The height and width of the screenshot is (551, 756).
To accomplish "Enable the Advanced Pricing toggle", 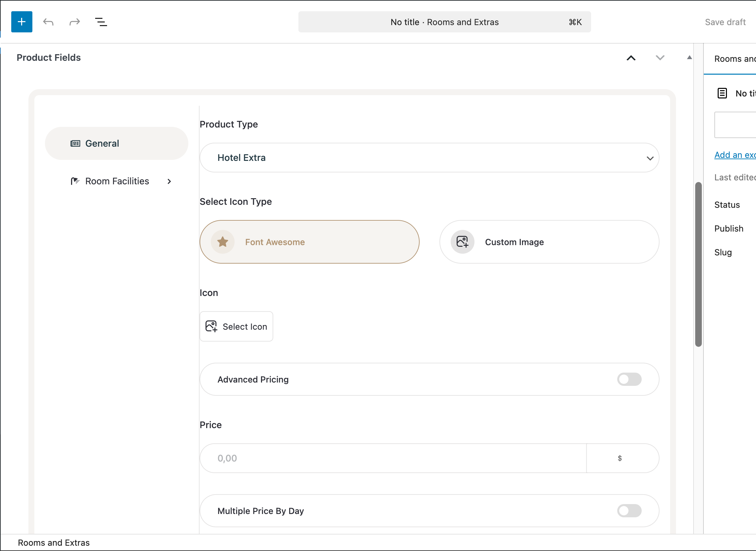I will [x=629, y=379].
